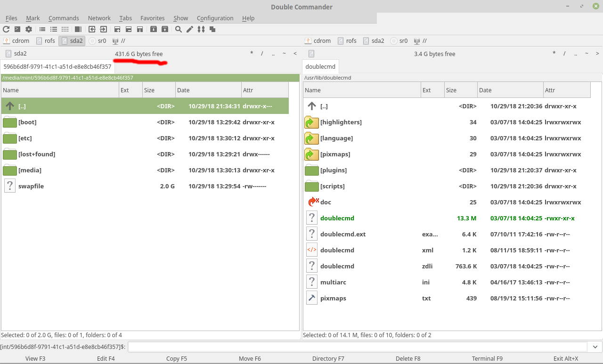Open the Favorites menu
The image size is (603, 364).
click(153, 18)
